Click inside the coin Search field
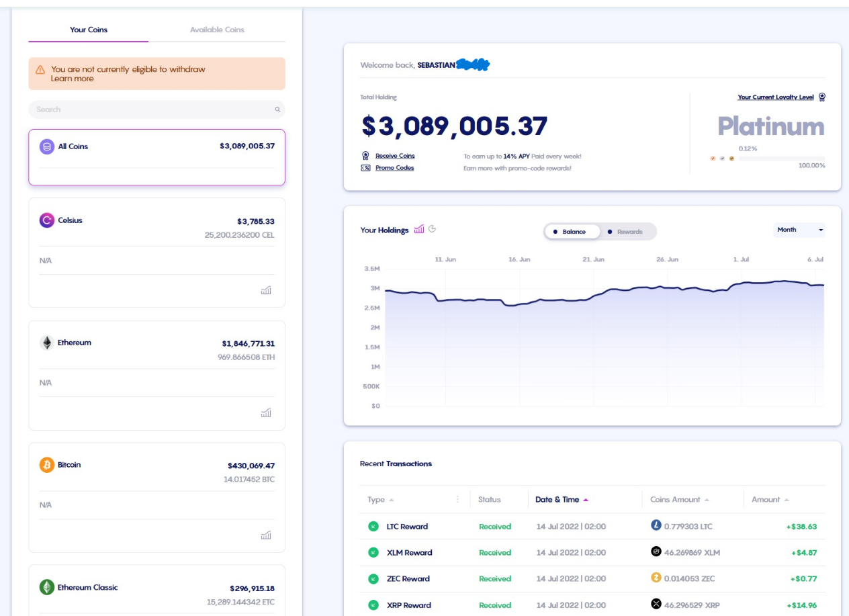Image resolution: width=849 pixels, height=616 pixels. pyautogui.click(x=157, y=109)
